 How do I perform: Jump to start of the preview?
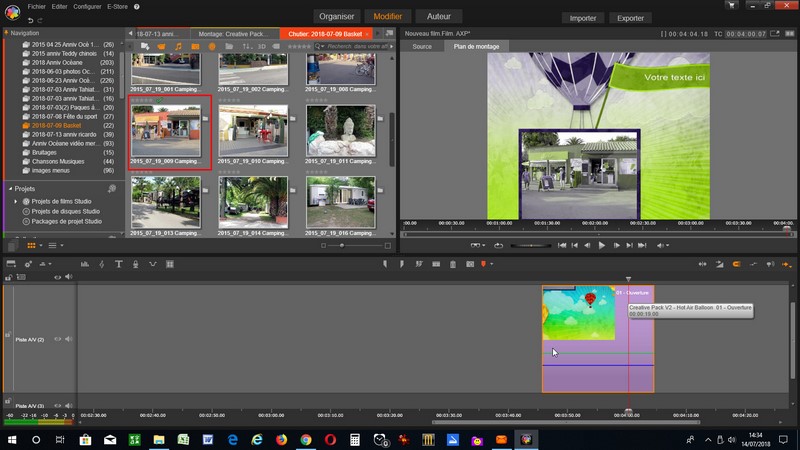point(562,245)
